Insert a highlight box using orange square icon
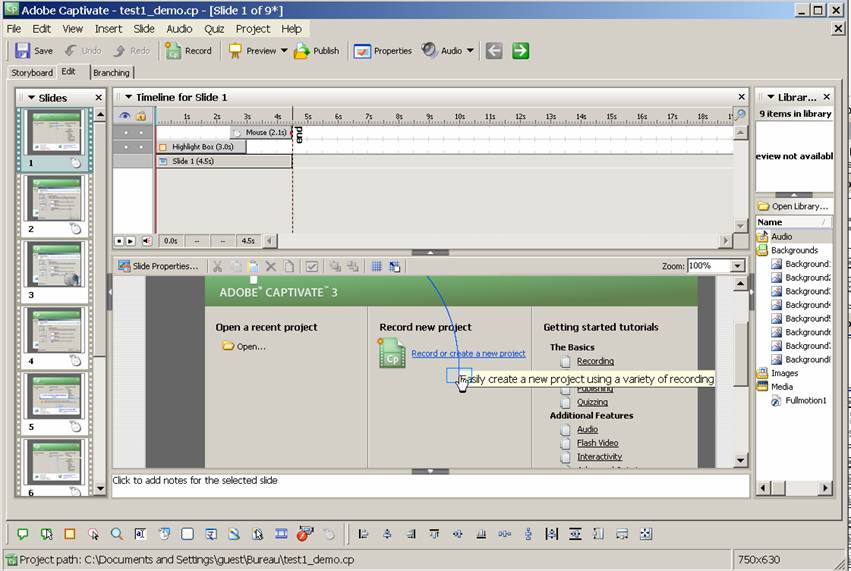Viewport: 851px width, 571px height. 70,534
